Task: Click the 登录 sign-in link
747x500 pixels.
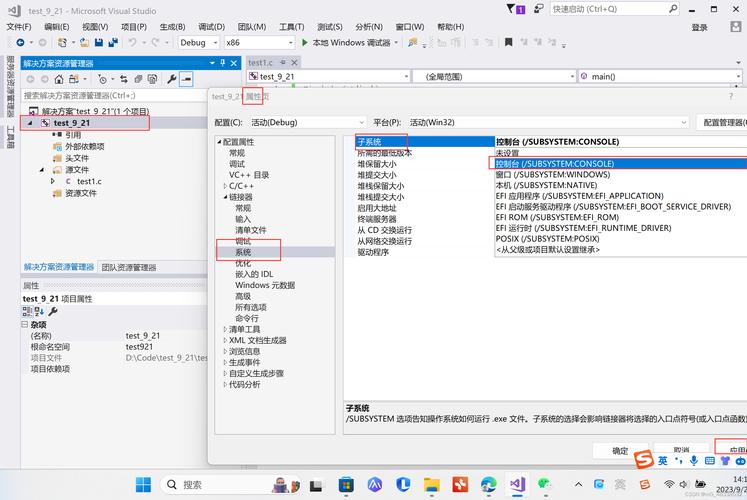Action: (x=699, y=27)
